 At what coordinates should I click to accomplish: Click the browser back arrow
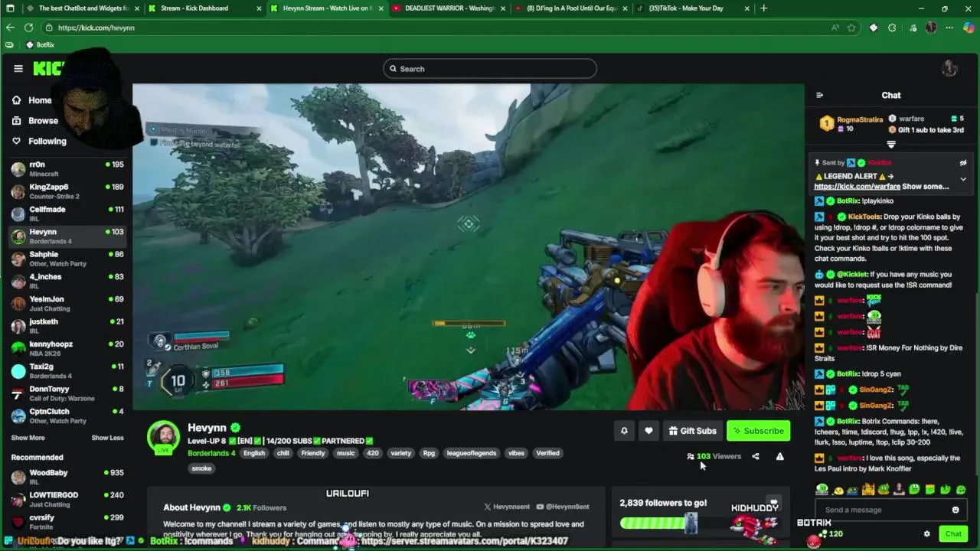(10, 28)
